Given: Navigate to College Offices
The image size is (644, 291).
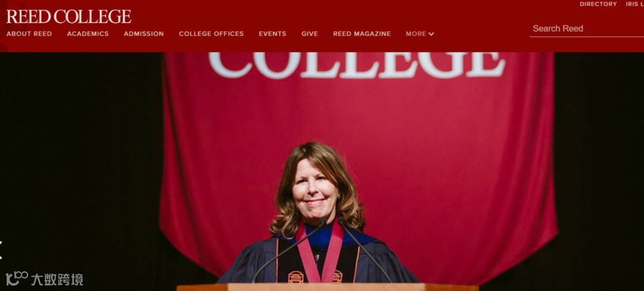Looking at the screenshot, I should 211,33.
